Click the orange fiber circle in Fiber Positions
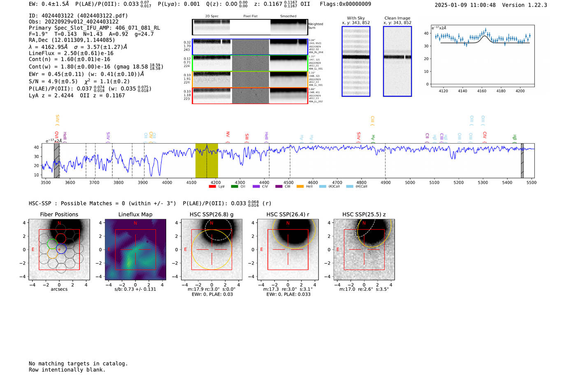This screenshot has width=576, height=392. pyautogui.click(x=53, y=253)
